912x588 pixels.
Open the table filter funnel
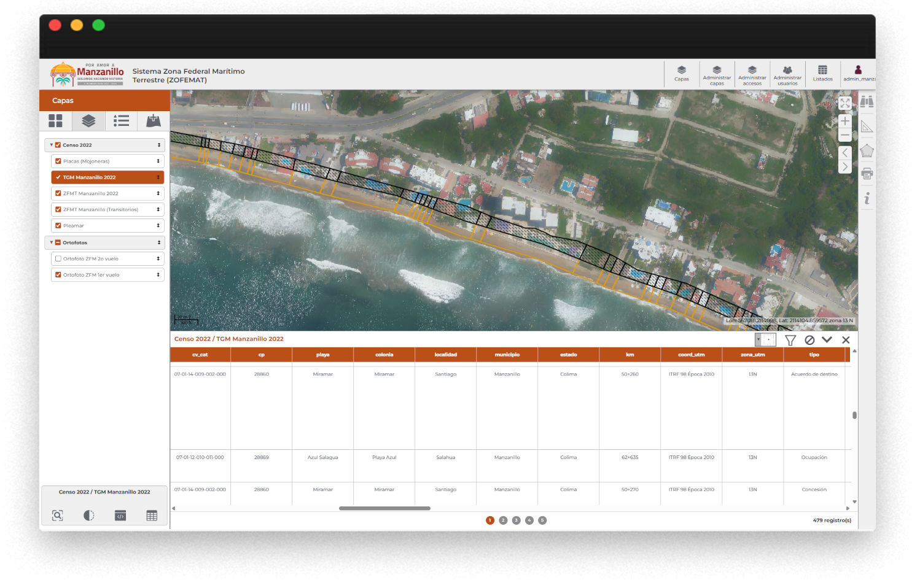pyautogui.click(x=790, y=340)
